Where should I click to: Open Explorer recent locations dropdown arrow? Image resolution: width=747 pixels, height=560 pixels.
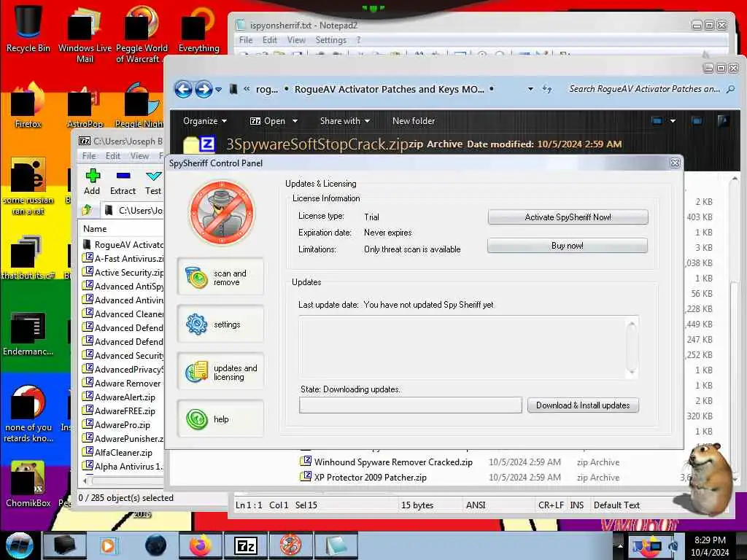218,90
